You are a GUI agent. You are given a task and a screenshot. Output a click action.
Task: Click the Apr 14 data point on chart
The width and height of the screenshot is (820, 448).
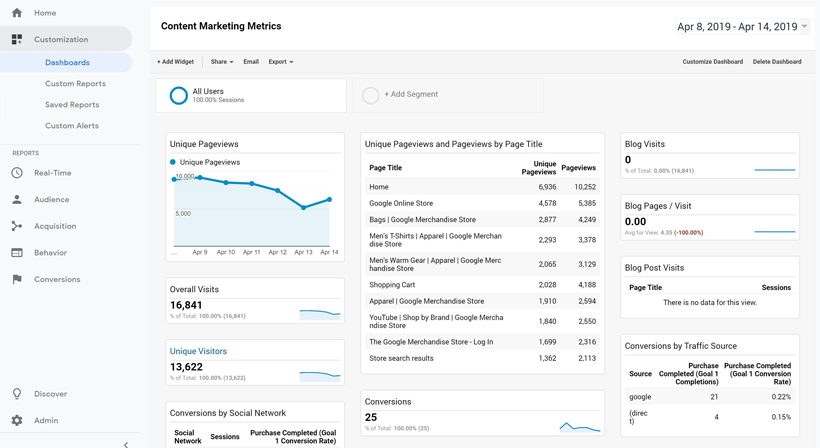(x=329, y=199)
